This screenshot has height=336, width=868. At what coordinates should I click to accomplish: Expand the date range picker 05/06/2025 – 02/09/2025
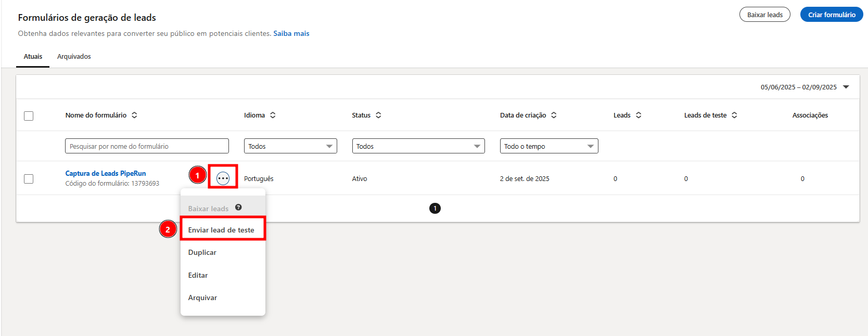805,87
